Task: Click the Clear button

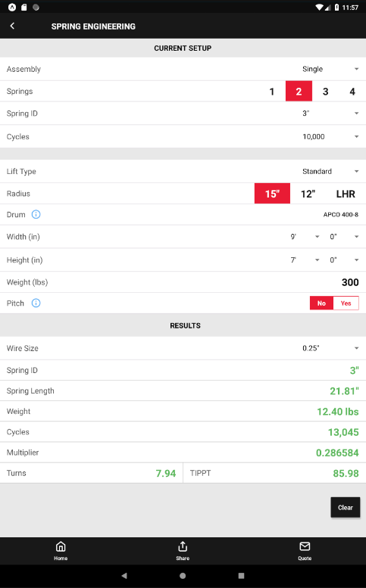Action: 346,507
